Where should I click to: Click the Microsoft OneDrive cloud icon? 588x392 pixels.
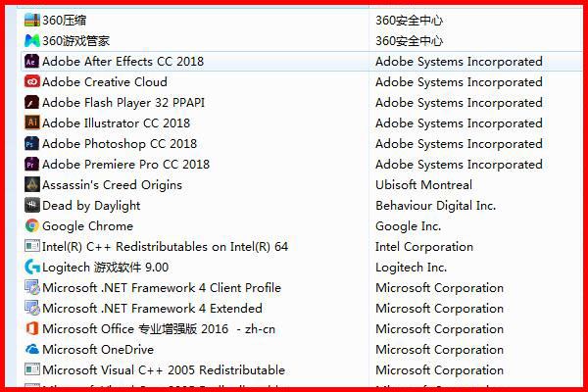click(x=32, y=349)
